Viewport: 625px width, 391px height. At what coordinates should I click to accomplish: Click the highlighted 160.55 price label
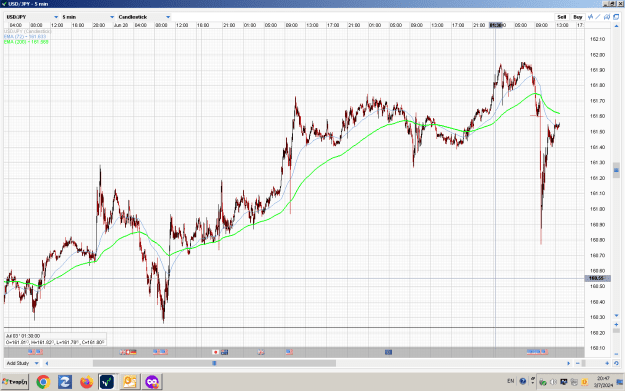(597, 278)
